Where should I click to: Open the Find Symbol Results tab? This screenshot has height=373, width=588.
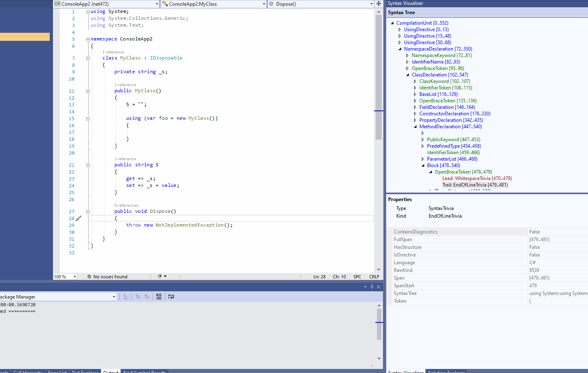click(144, 371)
